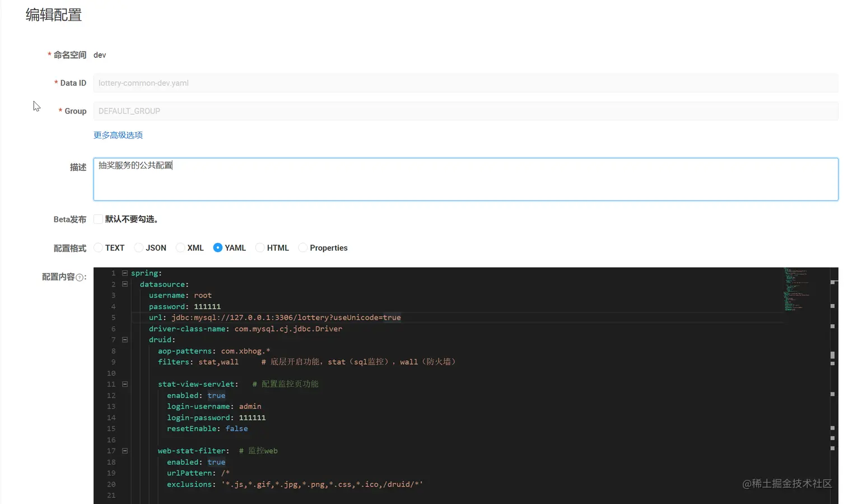Click the 'password: 111111' line

185,307
